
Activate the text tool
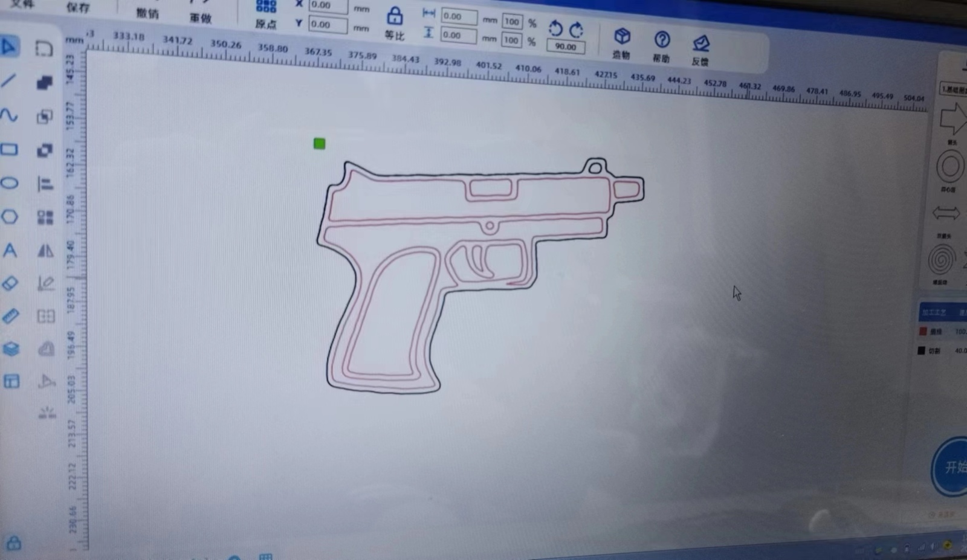tap(10, 250)
